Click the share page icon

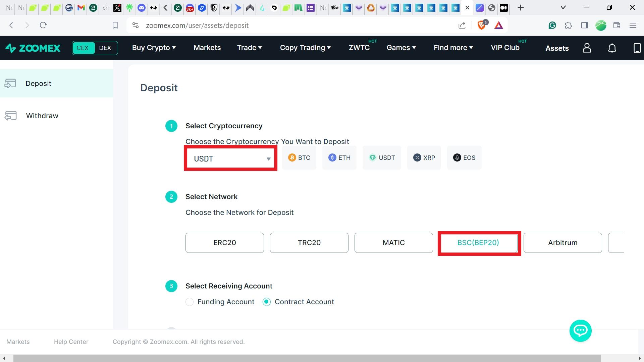point(462,25)
